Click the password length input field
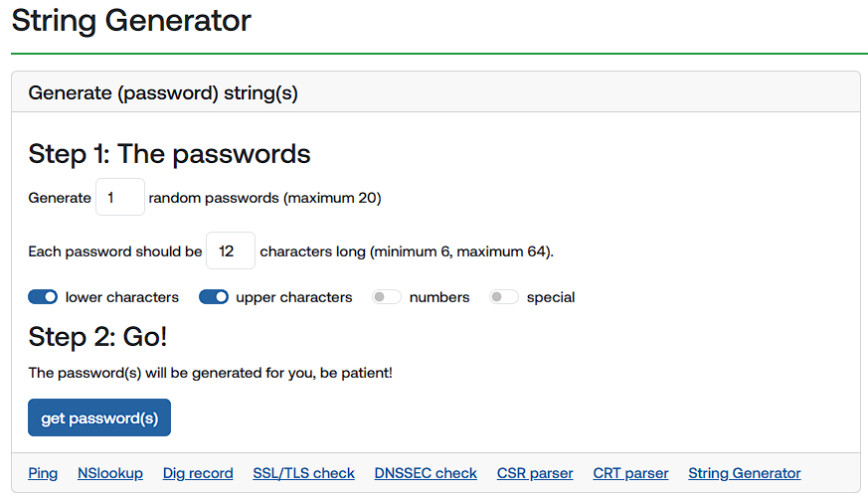The width and height of the screenshot is (868, 499). (231, 251)
